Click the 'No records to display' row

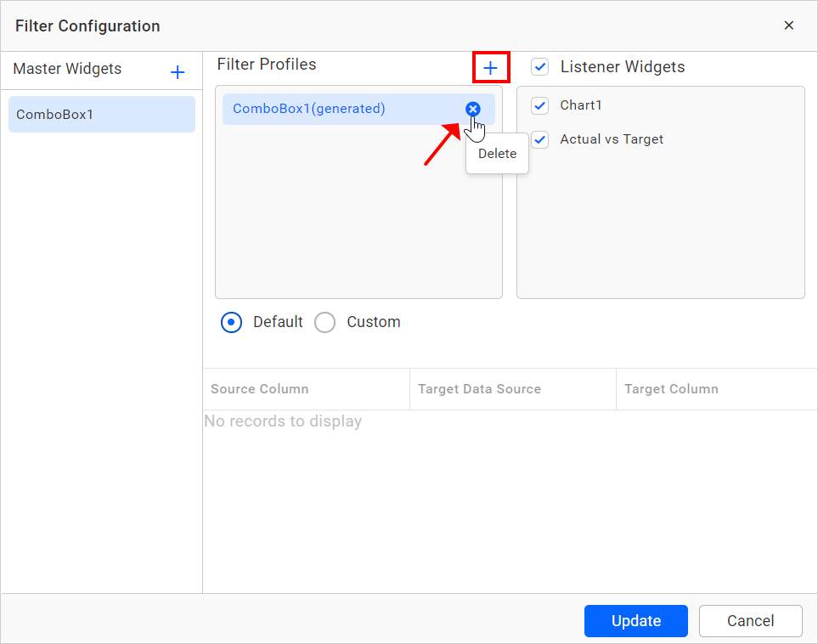[x=283, y=421]
